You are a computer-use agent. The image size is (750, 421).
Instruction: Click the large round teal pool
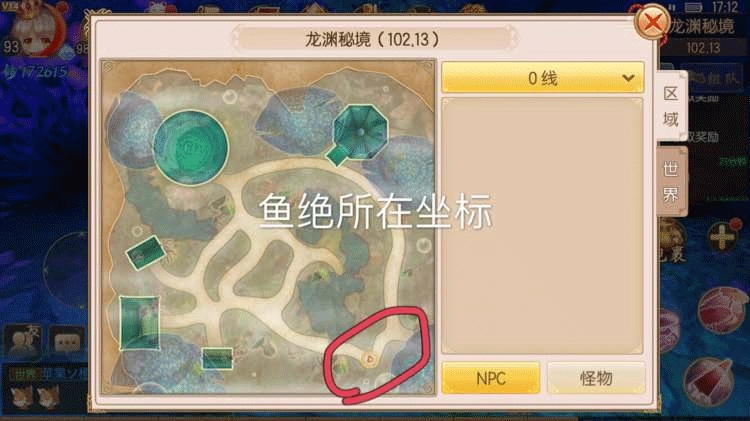[191, 147]
